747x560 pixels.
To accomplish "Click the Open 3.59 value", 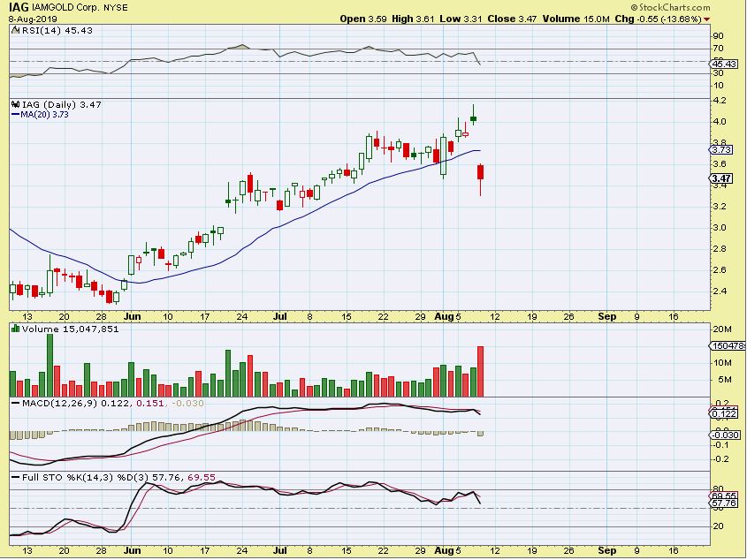I will pyautogui.click(x=364, y=19).
